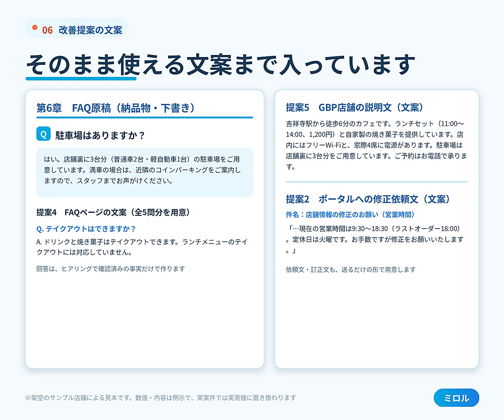
Task: Click the quoted text 現在の営業時間は9:30〜18:30
Action: click(x=375, y=240)
